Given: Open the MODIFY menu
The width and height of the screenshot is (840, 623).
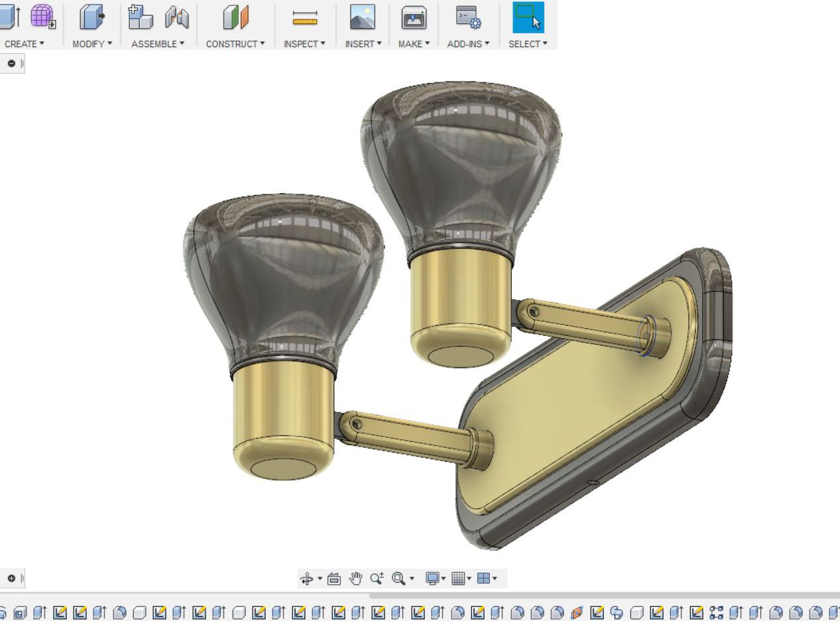Looking at the screenshot, I should (90, 44).
